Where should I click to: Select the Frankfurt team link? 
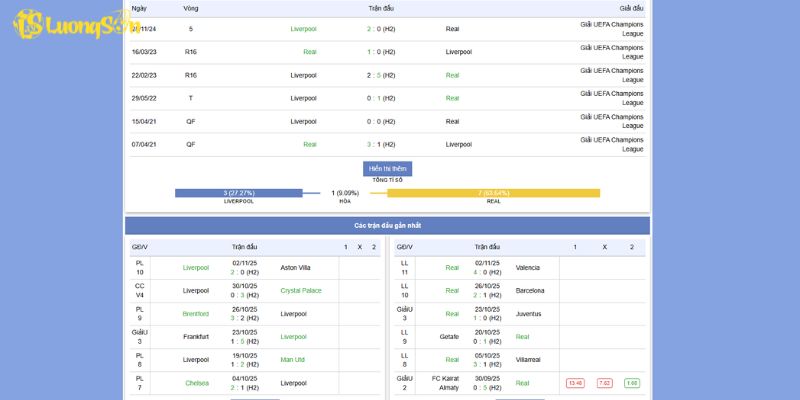point(196,337)
